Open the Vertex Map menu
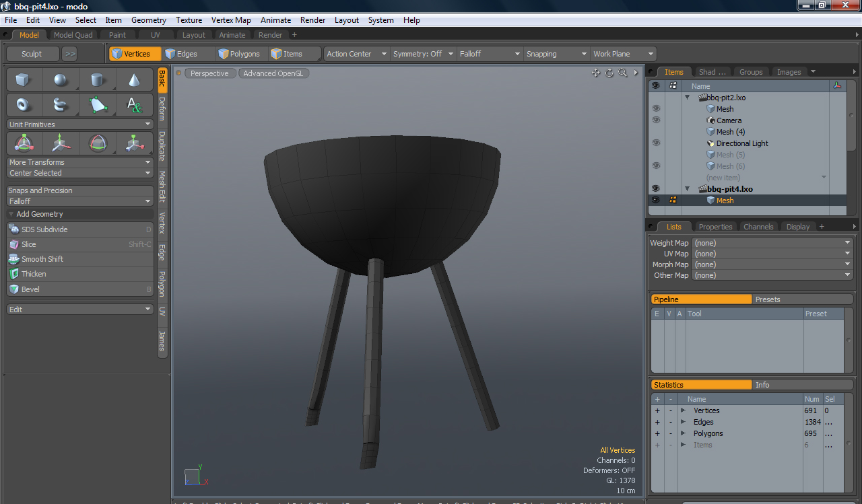Image resolution: width=862 pixels, height=504 pixels. tap(231, 20)
